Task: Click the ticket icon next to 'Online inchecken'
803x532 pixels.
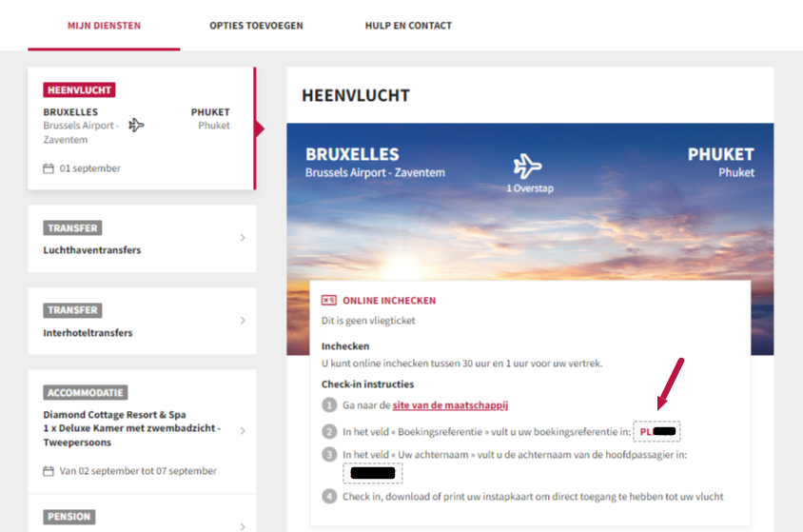Action: click(329, 301)
